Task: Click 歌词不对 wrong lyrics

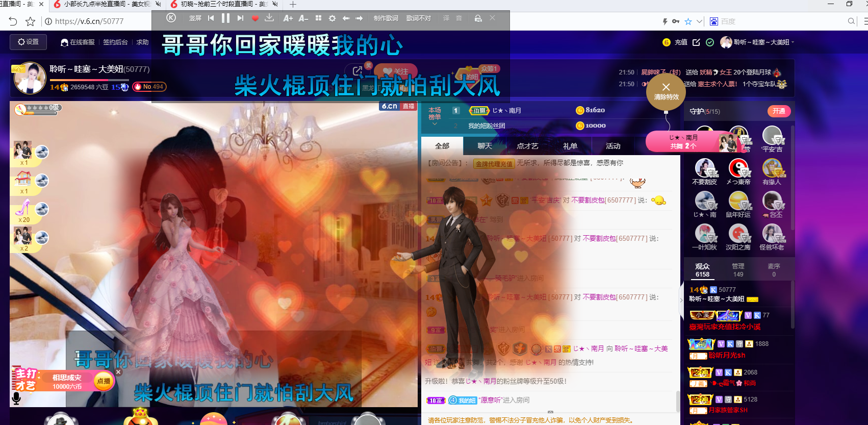Action: pos(418,18)
